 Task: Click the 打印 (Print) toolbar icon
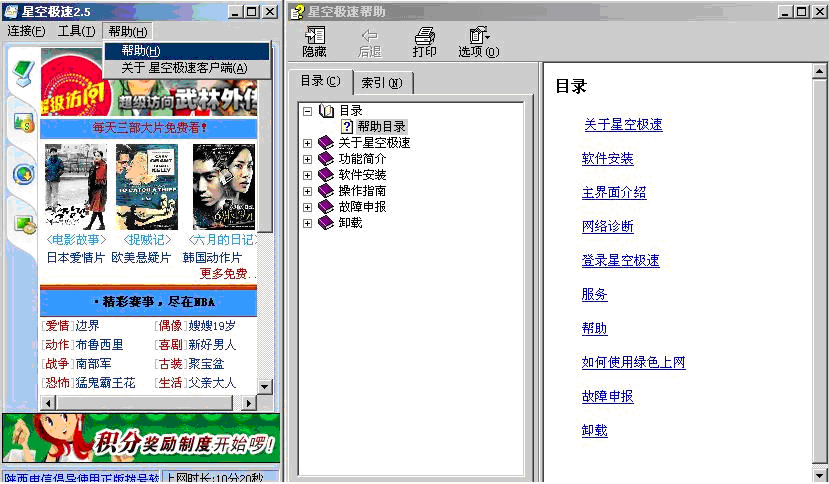424,42
